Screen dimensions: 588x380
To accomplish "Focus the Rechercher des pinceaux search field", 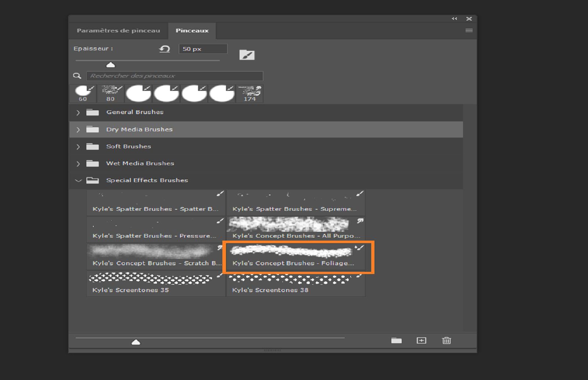I will pyautogui.click(x=175, y=76).
